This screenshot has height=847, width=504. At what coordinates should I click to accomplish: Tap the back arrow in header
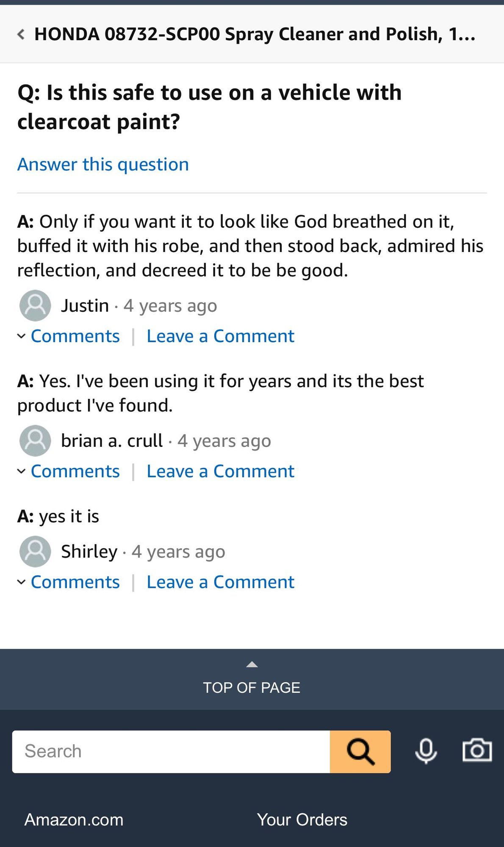click(21, 34)
